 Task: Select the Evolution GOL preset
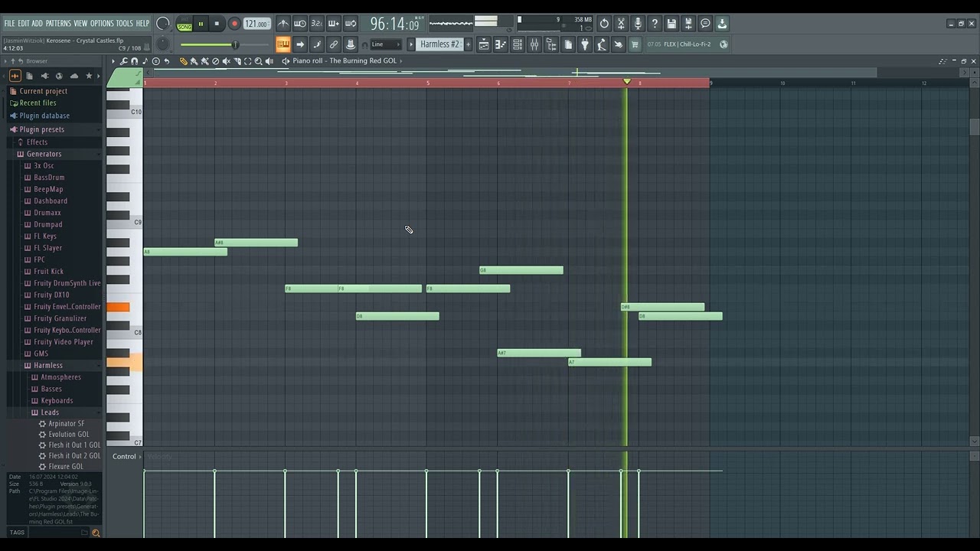pos(69,435)
